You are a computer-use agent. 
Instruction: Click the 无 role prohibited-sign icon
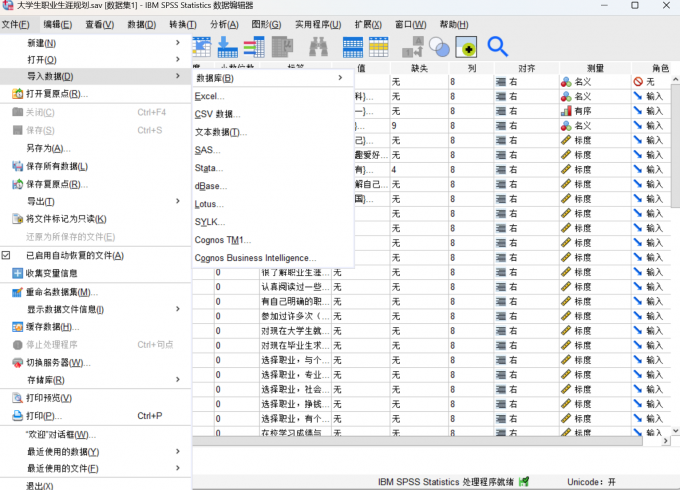point(638,82)
